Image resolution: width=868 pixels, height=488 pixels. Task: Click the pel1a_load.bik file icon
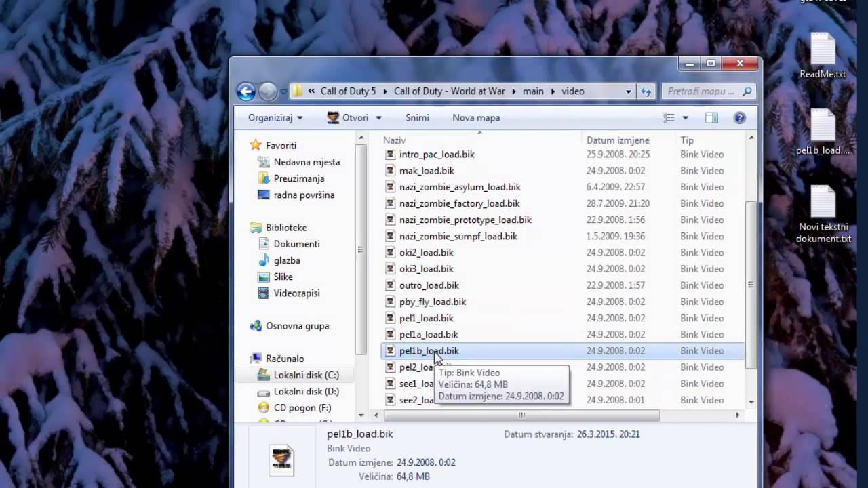[390, 335]
